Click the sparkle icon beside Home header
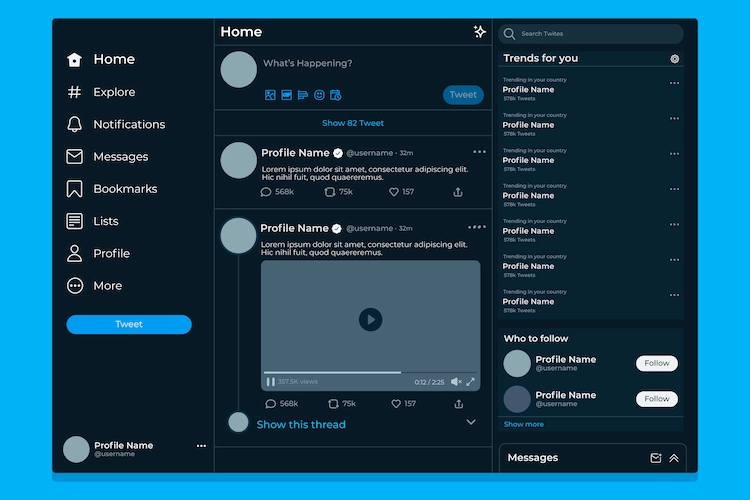This screenshot has height=500, width=750. 480,32
